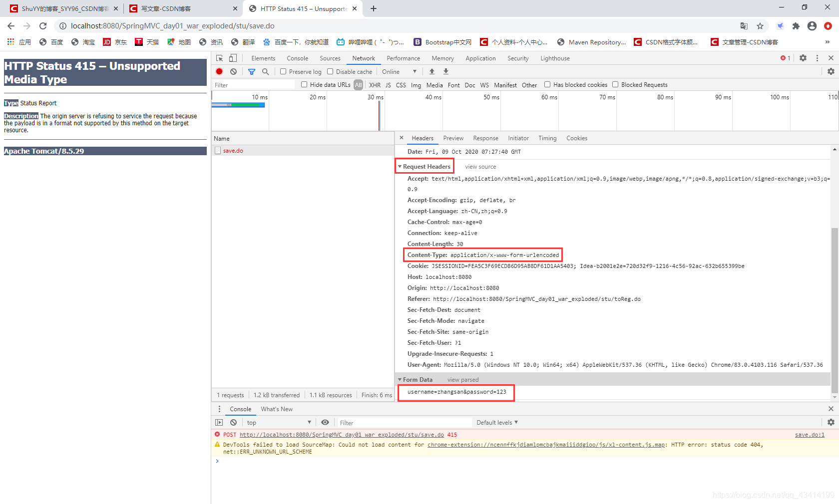Image resolution: width=839 pixels, height=504 pixels.
Task: Close the DevTools panel
Action: pyautogui.click(x=831, y=58)
